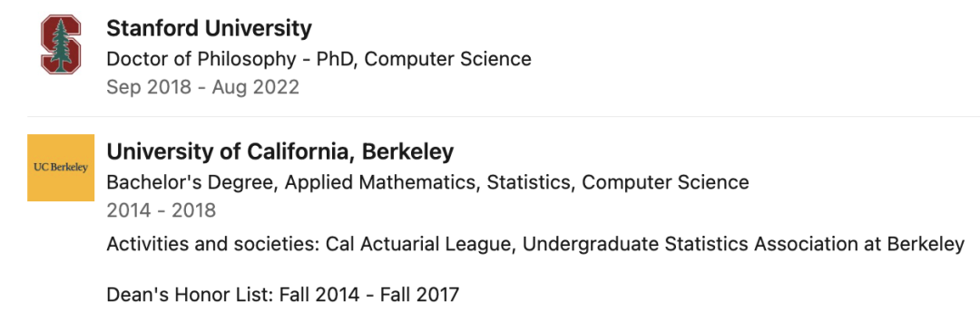The image size is (980, 331).
Task: Click the 2014 - 2018 date range
Action: click(x=162, y=210)
